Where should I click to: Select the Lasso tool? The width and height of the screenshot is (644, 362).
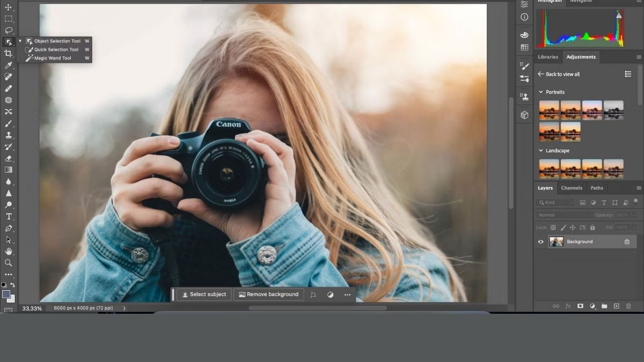[8, 30]
